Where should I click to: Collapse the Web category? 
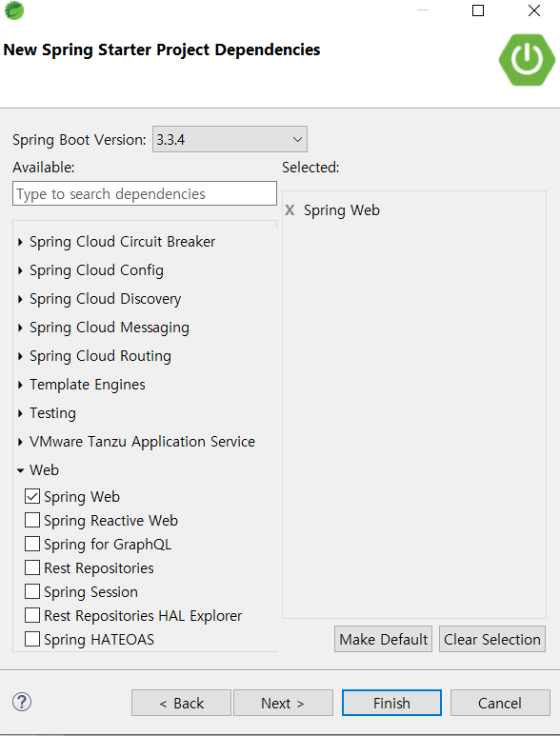(20, 470)
